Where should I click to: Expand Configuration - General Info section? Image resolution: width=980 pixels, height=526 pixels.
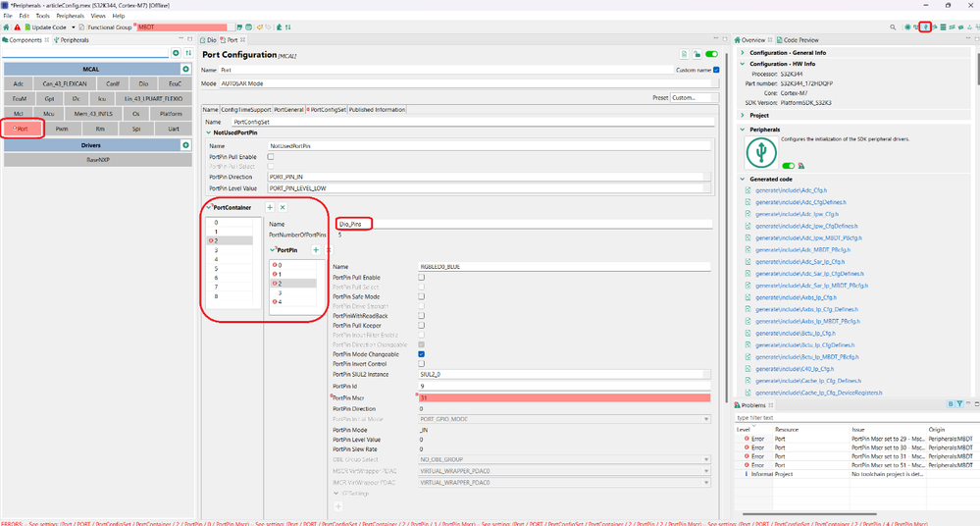coord(743,53)
